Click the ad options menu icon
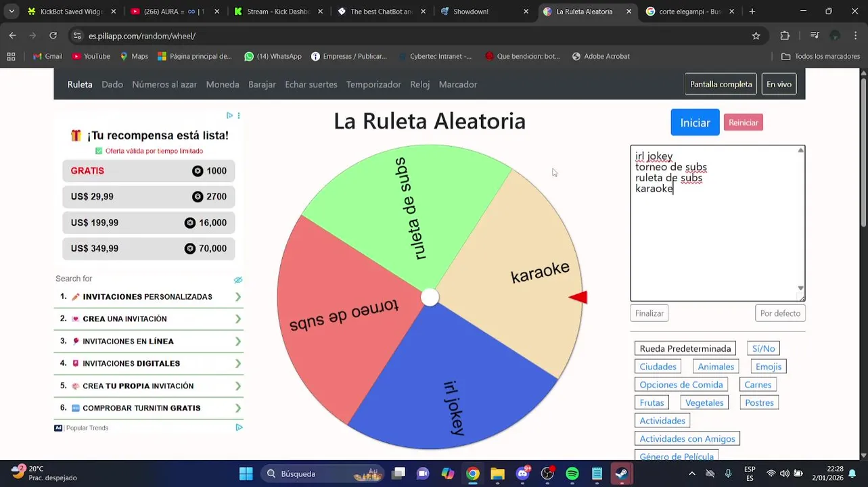Image resolution: width=868 pixels, height=487 pixels. [x=239, y=116]
